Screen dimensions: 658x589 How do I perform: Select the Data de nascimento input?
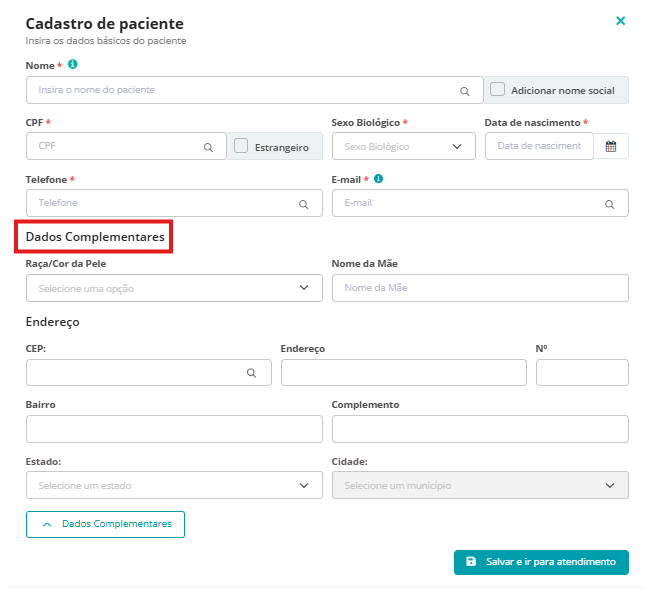point(539,147)
